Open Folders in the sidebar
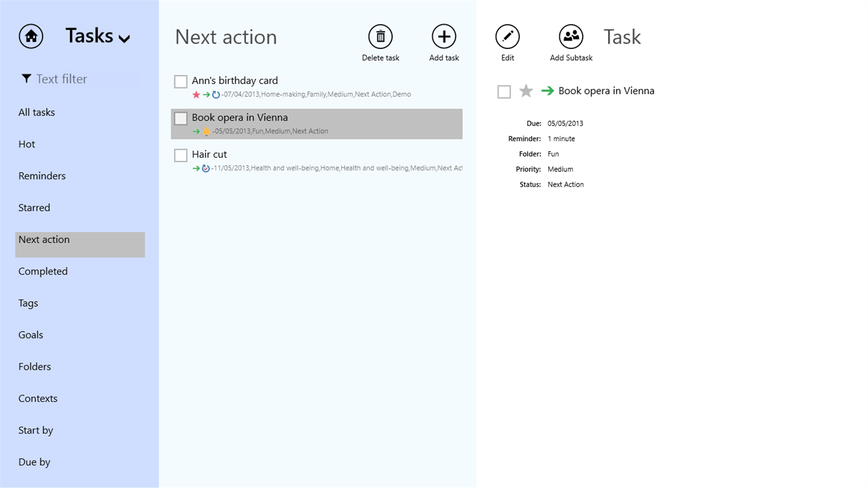The image size is (868, 488). (x=35, y=367)
